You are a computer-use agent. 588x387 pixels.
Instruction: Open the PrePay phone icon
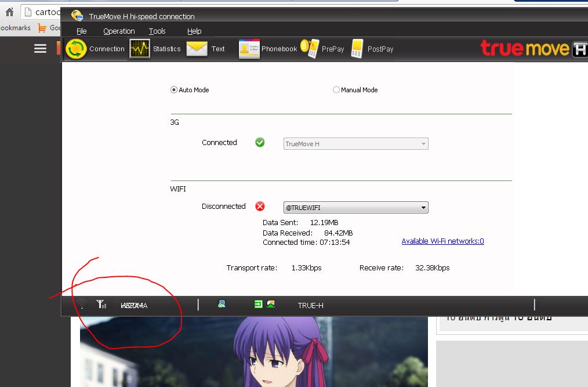coord(310,49)
